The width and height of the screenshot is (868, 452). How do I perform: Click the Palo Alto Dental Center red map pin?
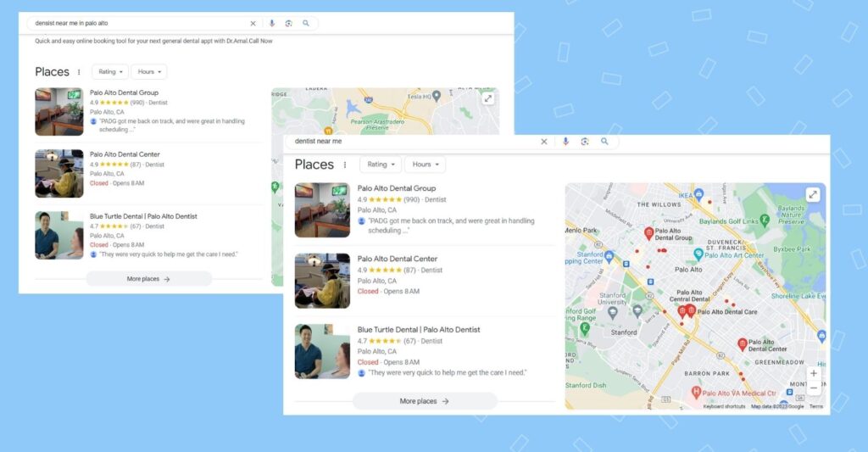pyautogui.click(x=743, y=344)
